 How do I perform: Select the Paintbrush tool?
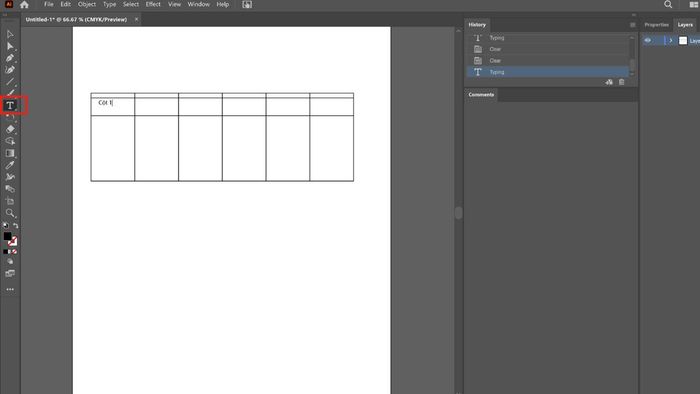[x=10, y=92]
